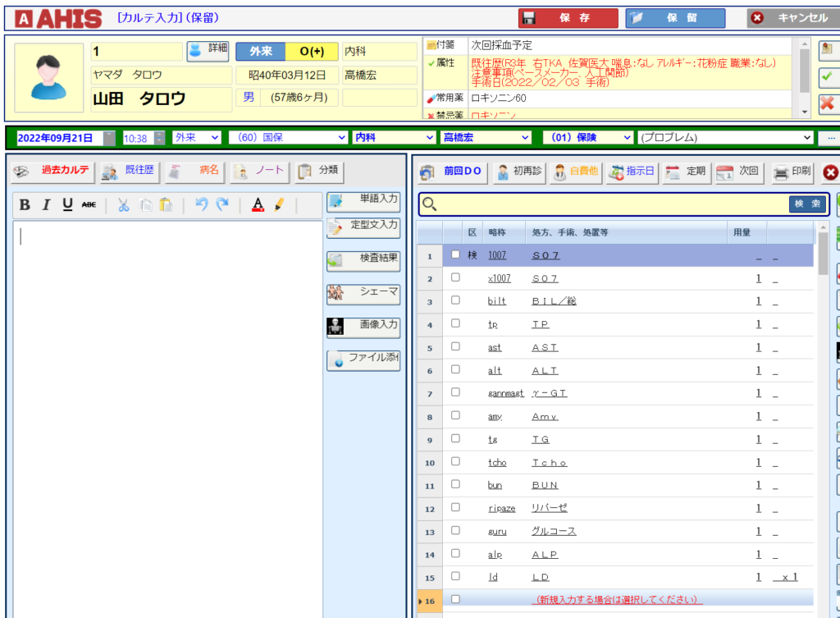Check the box for row 1007
Viewport: 840px width, 618px height.
[455, 254]
